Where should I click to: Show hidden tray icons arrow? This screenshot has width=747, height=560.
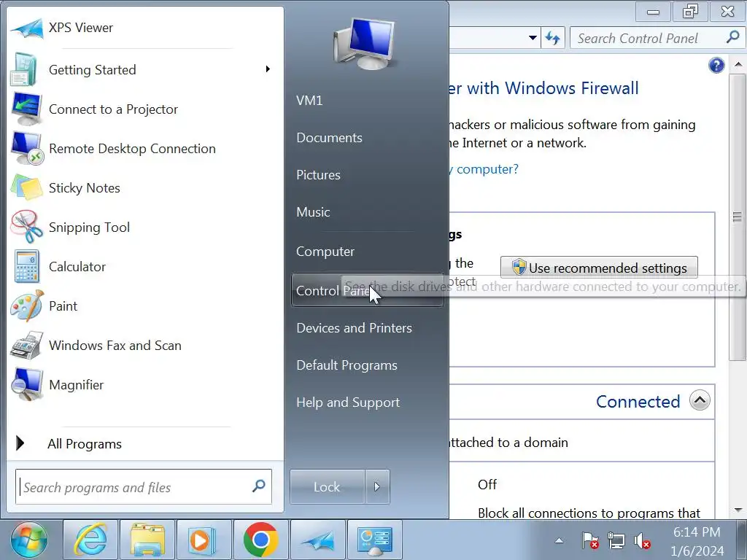tap(560, 541)
